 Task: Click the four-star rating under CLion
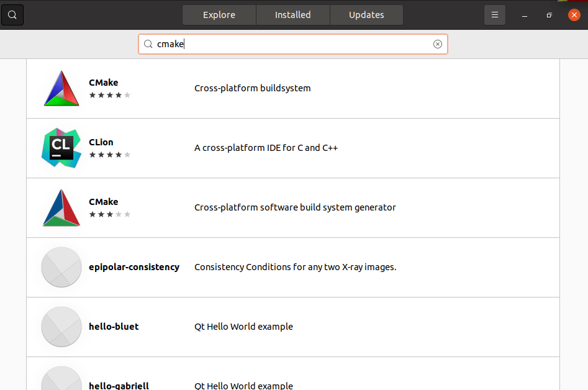coord(109,155)
